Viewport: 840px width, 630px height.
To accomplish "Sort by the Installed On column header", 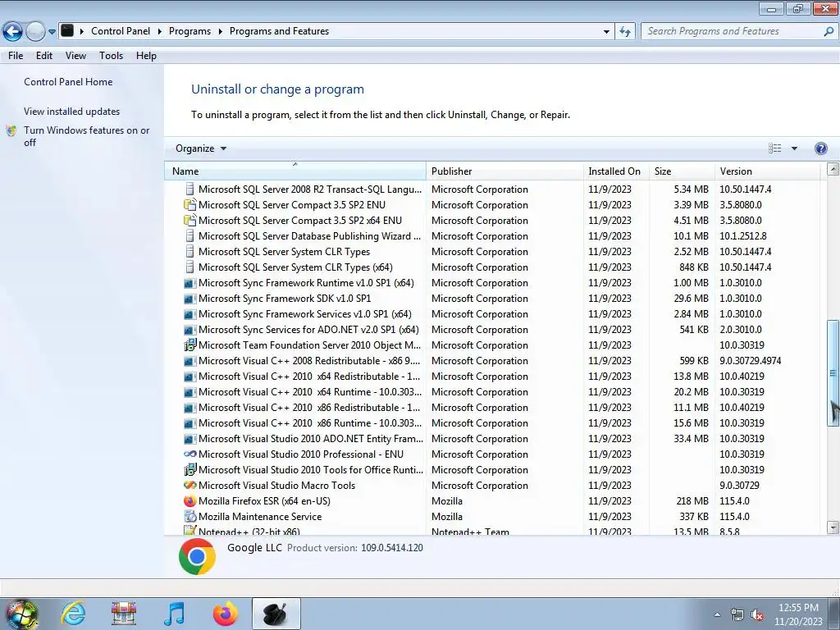I will [615, 171].
